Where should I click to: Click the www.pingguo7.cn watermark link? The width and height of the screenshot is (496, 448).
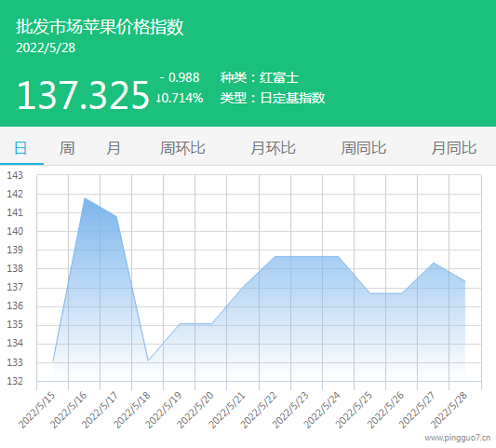[x=458, y=438]
